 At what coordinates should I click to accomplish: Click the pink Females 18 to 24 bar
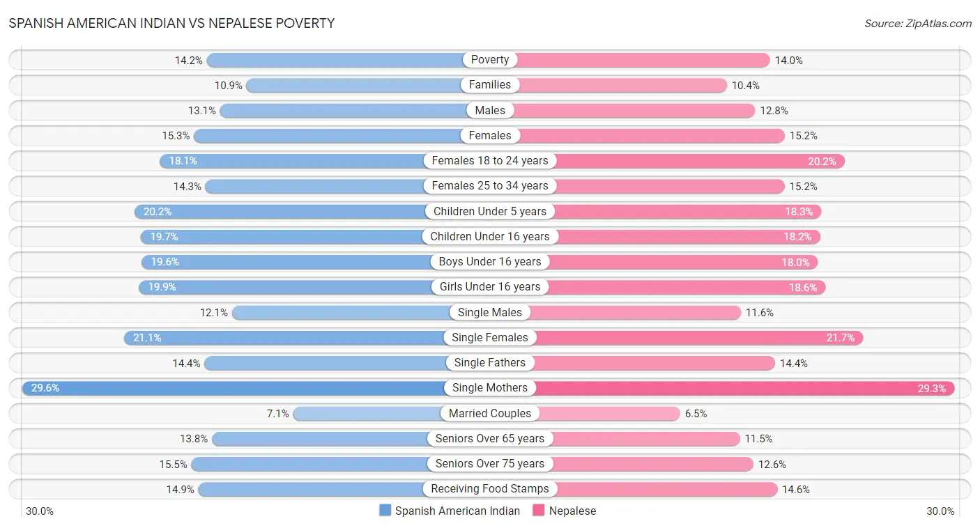[x=697, y=161]
